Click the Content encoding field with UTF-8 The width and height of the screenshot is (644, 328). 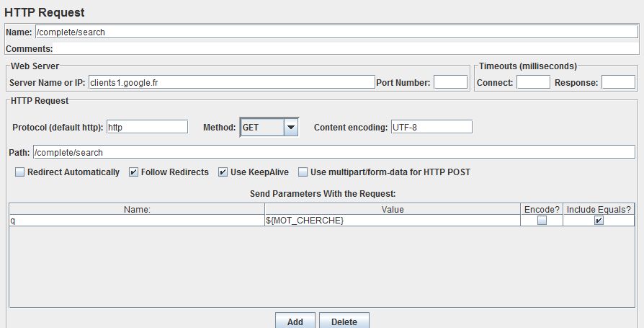pyautogui.click(x=431, y=127)
